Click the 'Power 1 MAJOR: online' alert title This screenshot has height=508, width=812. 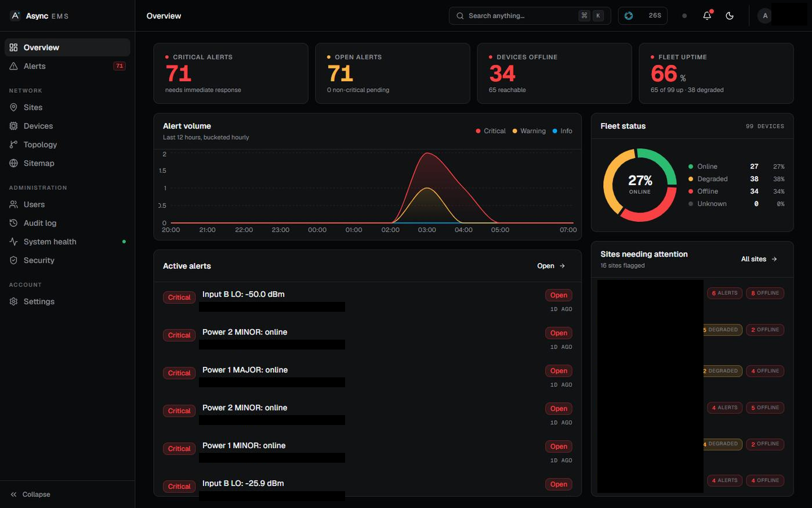click(x=245, y=370)
